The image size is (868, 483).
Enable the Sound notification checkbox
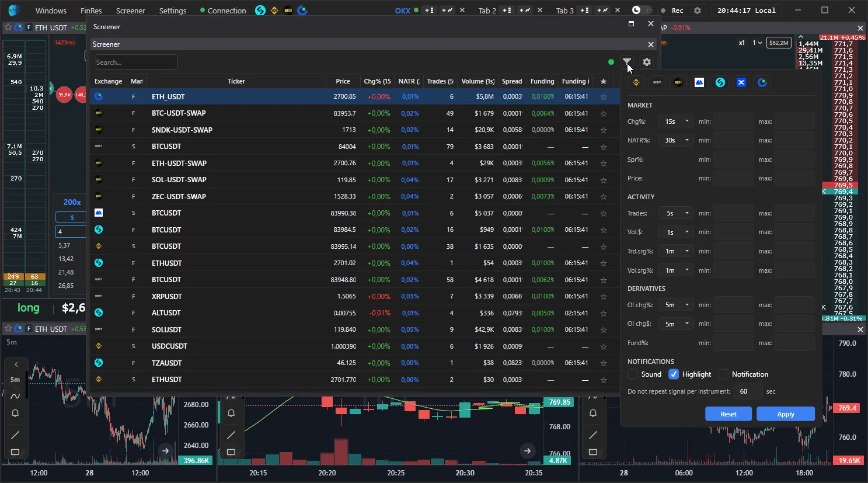tap(633, 374)
